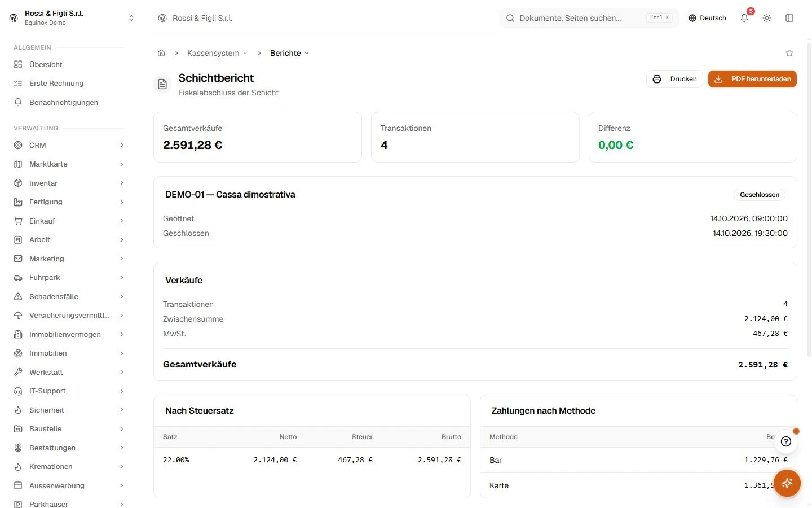
Task: Expand the Marktkarte sidebar section
Action: click(x=69, y=164)
